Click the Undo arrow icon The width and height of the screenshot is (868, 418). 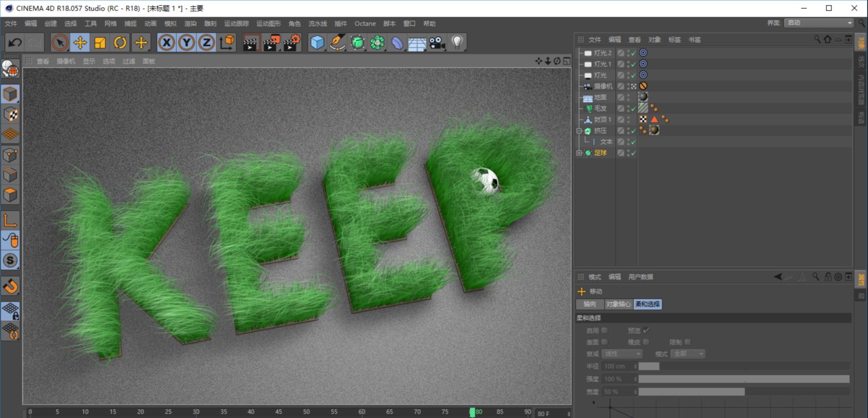tap(15, 43)
